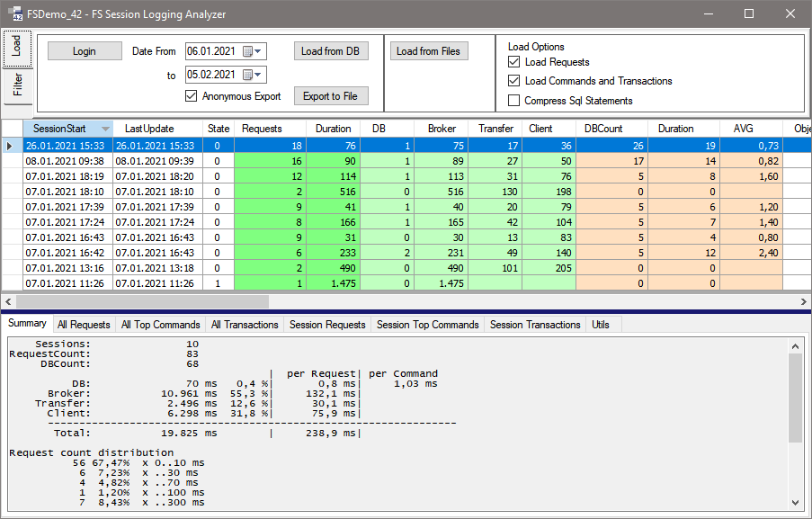Click the State column header
This screenshot has width=812, height=519.
[x=219, y=129]
